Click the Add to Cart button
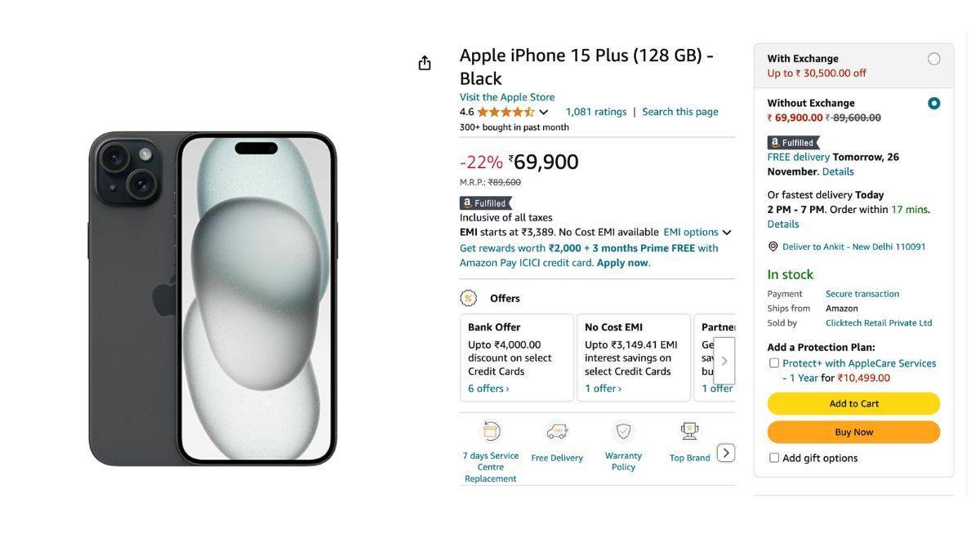The image size is (980, 551). click(853, 403)
